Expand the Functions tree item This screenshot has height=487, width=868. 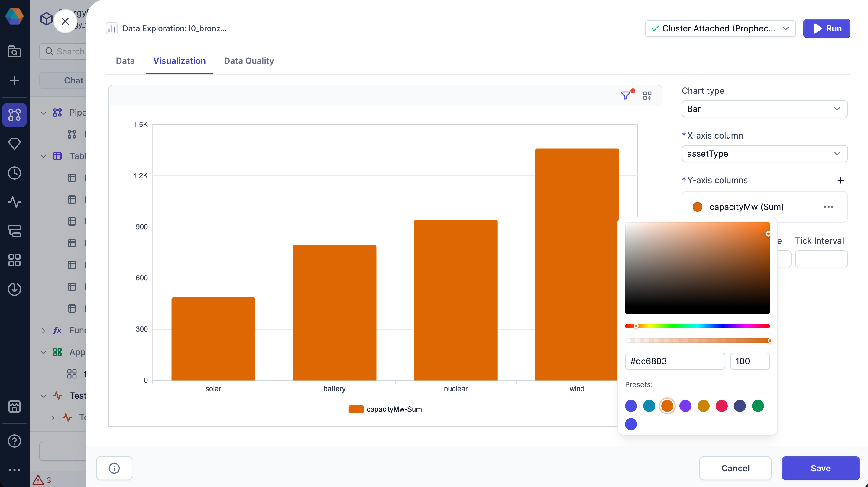click(x=43, y=331)
